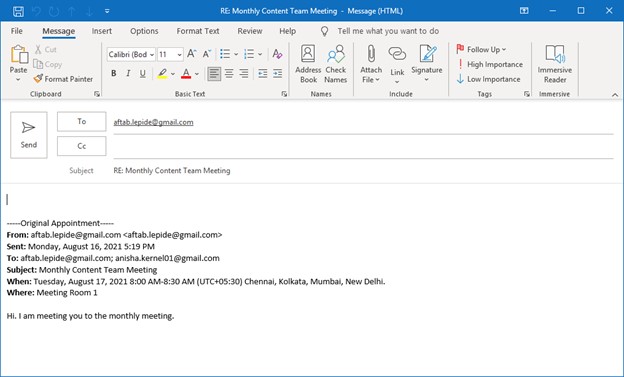Go to the previous item with the up arrow
The image size is (624, 377).
click(x=72, y=11)
